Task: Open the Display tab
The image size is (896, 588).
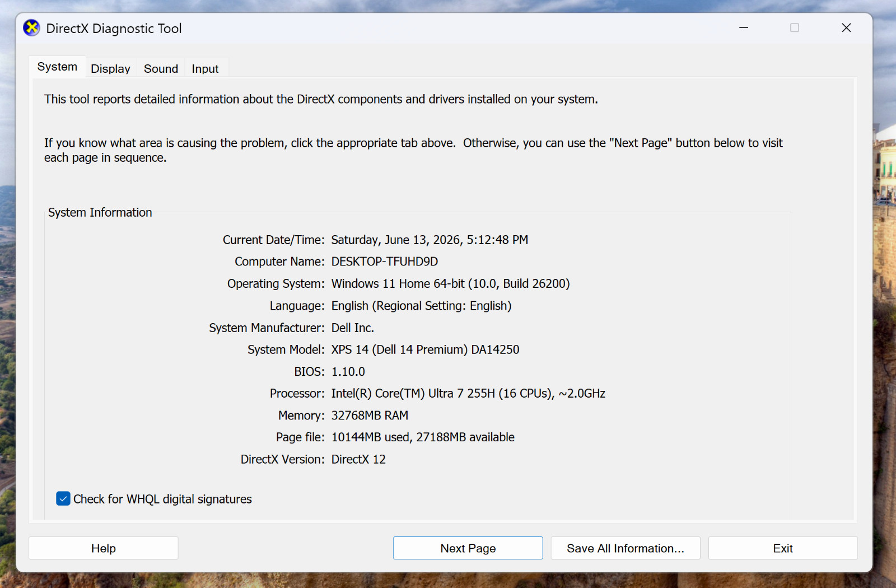Action: point(110,68)
